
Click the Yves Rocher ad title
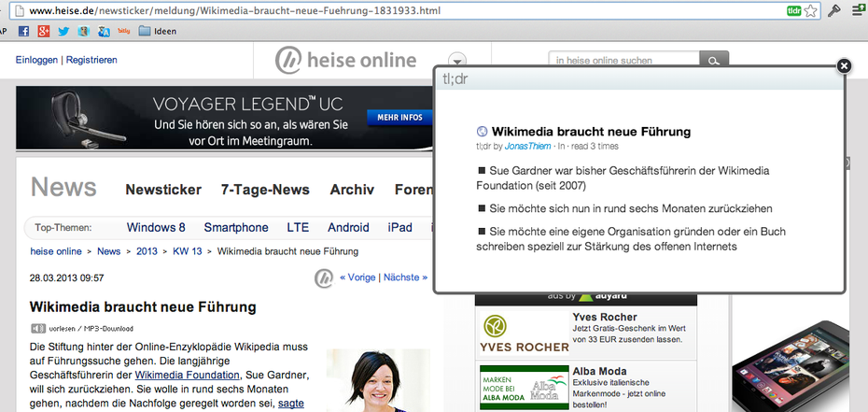(605, 318)
